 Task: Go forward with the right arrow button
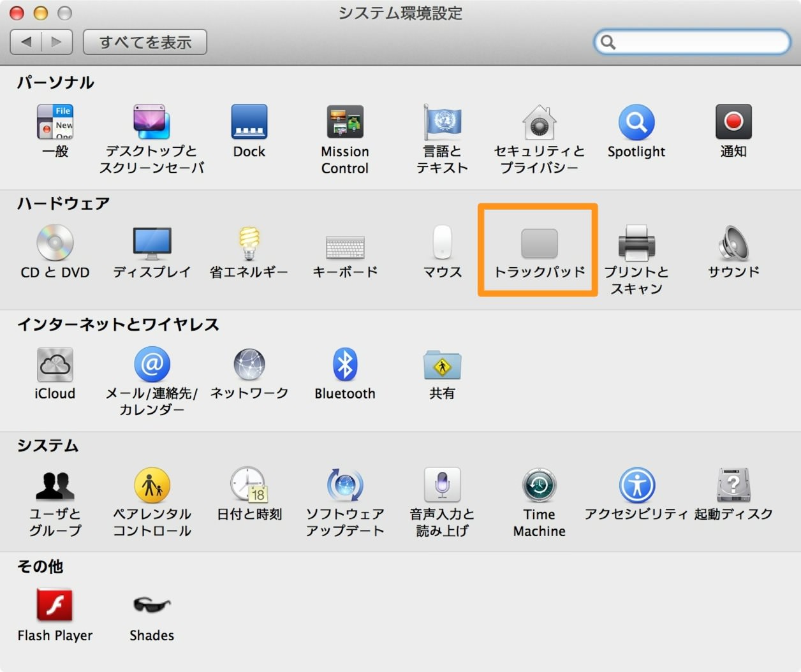coord(57,42)
